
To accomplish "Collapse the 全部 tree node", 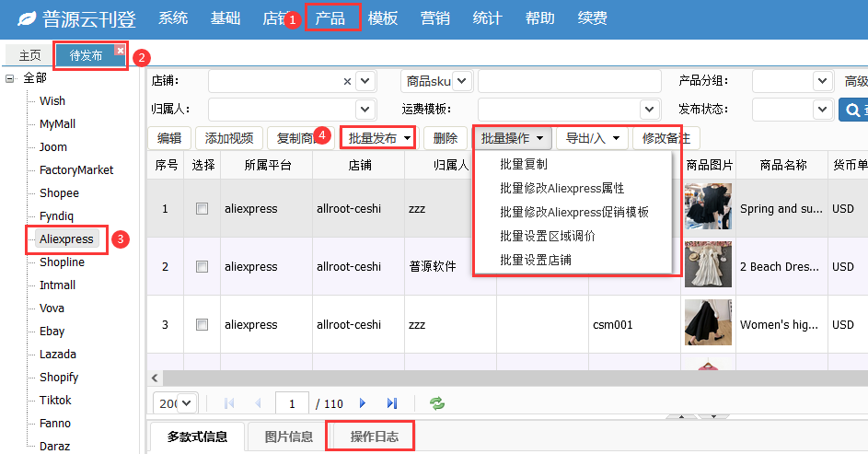I will pyautogui.click(x=9, y=78).
